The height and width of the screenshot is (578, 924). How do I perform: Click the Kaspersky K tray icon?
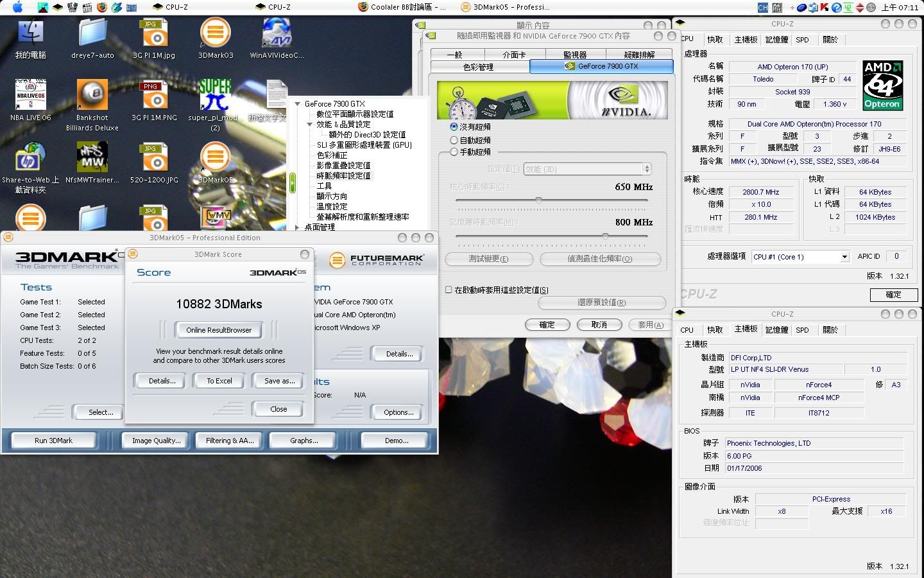pyautogui.click(x=825, y=8)
